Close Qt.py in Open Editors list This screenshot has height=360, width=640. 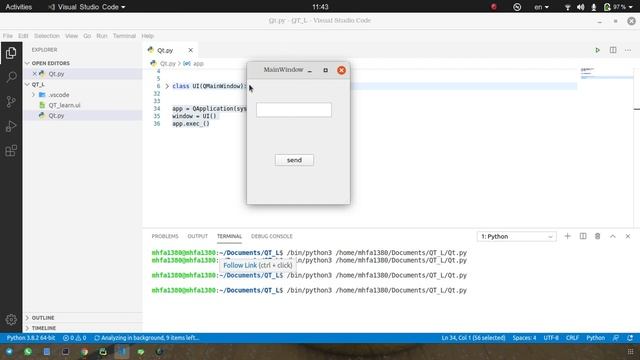coord(35,74)
